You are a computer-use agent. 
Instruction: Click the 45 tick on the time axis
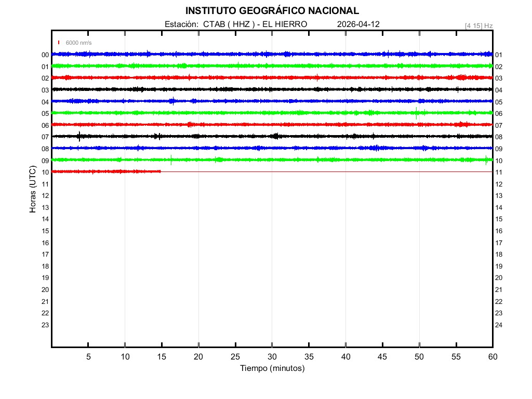[382, 356]
